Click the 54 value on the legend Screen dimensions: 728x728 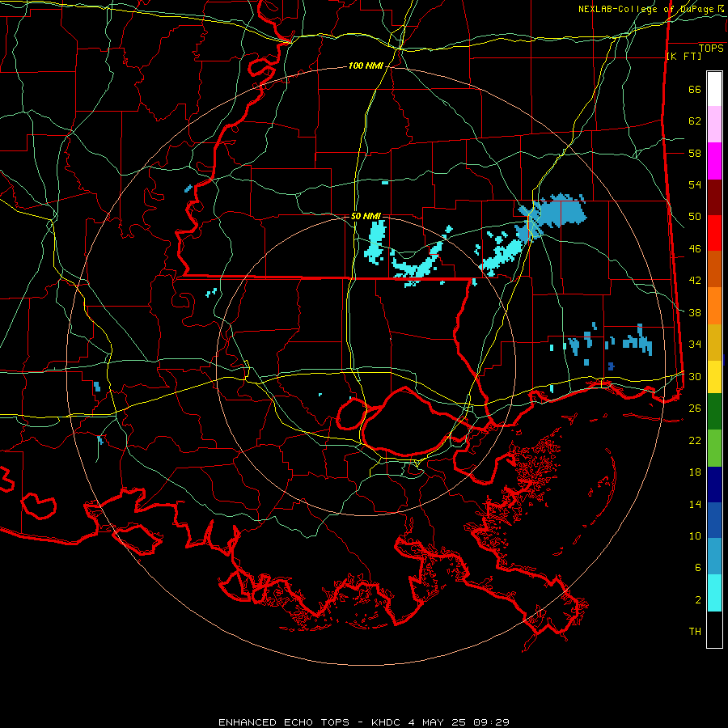[695, 184]
